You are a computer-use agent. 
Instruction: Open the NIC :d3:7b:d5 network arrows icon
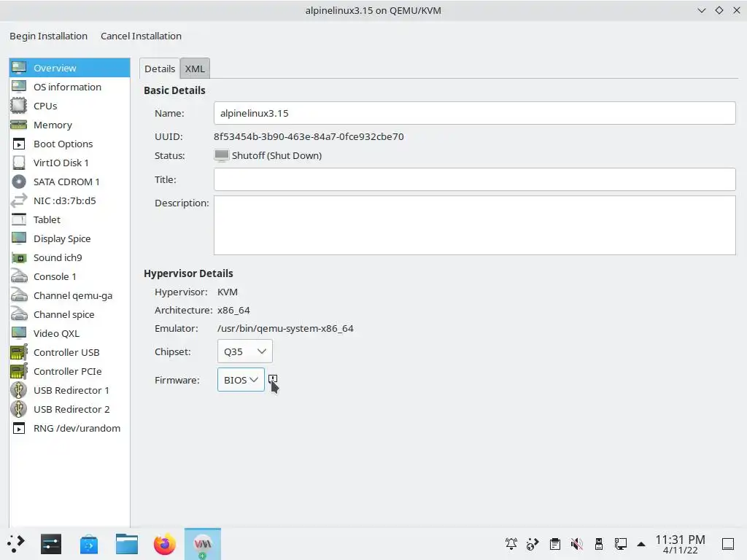tap(19, 201)
